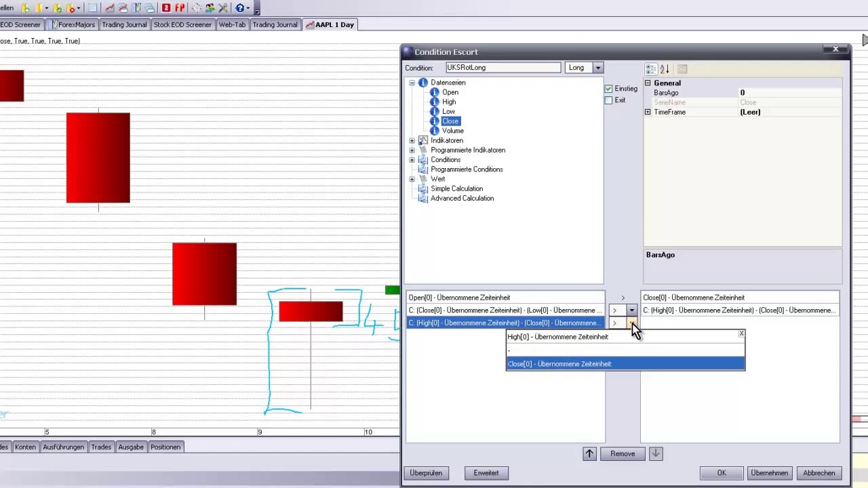Click the BarsAgo value field '0'
Viewport: 868px width, 488px height.
[x=790, y=93]
